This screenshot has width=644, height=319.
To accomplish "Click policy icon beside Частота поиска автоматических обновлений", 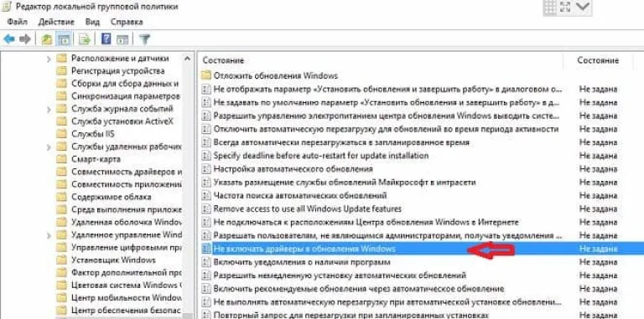I will tap(205, 196).
